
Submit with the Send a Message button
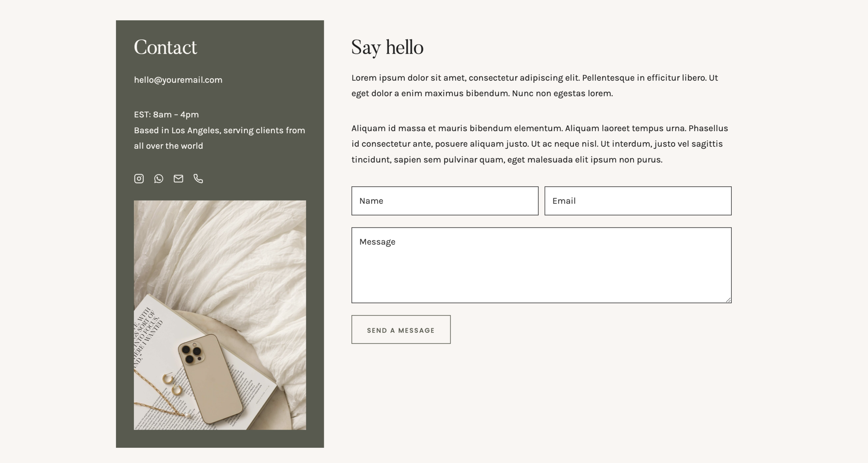click(x=401, y=329)
